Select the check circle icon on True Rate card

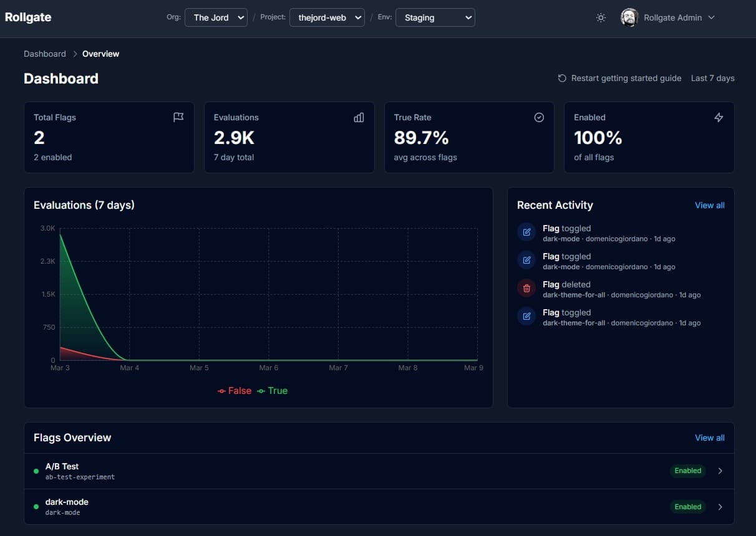pos(539,117)
